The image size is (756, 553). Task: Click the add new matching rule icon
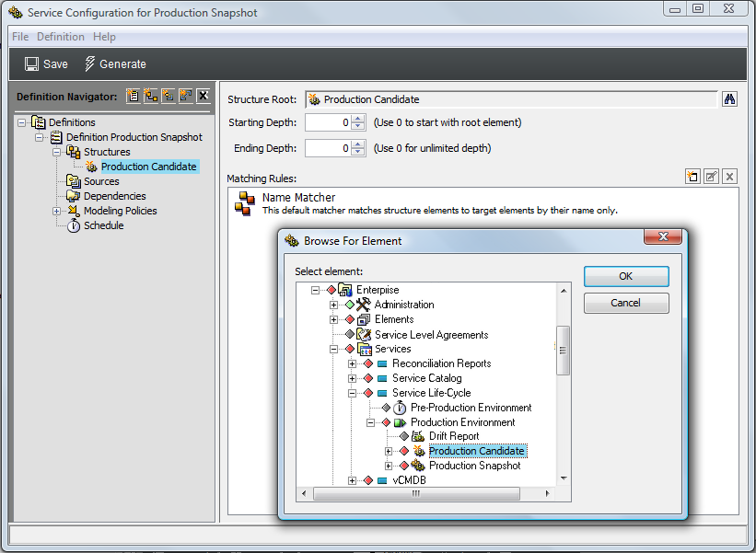point(692,177)
